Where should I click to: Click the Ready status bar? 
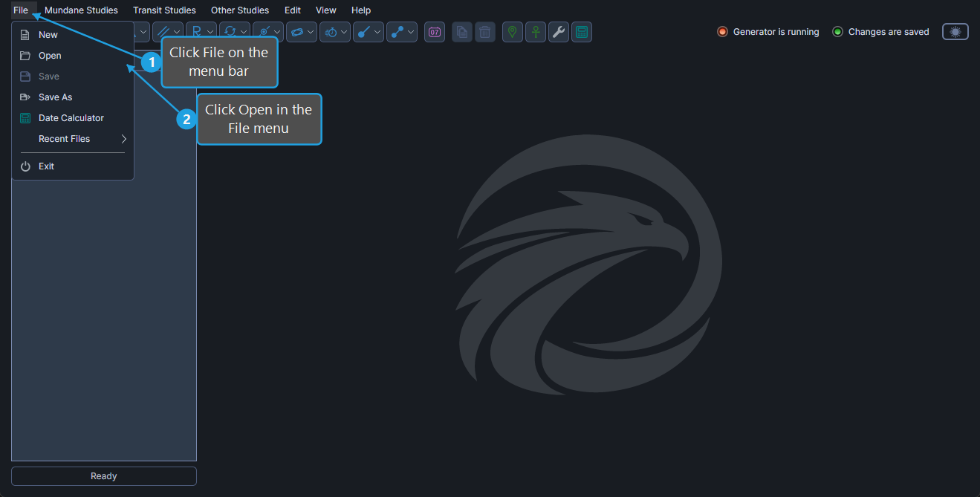click(104, 476)
